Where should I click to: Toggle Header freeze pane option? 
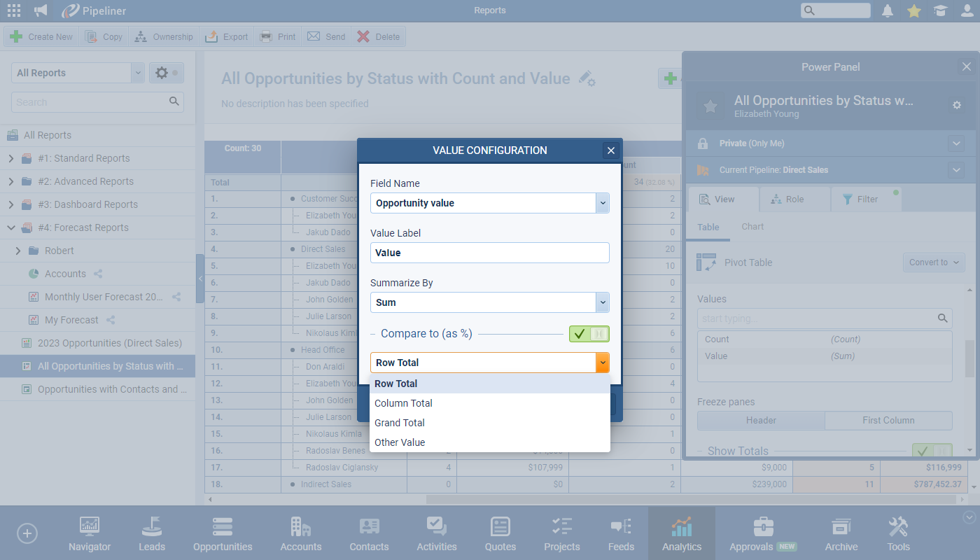(761, 421)
